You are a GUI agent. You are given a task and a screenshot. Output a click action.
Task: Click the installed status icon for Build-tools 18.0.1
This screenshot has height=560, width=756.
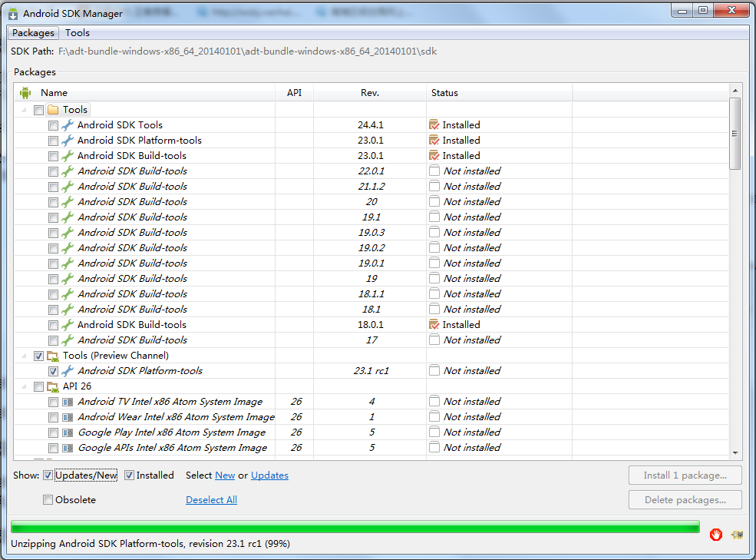[x=434, y=324]
